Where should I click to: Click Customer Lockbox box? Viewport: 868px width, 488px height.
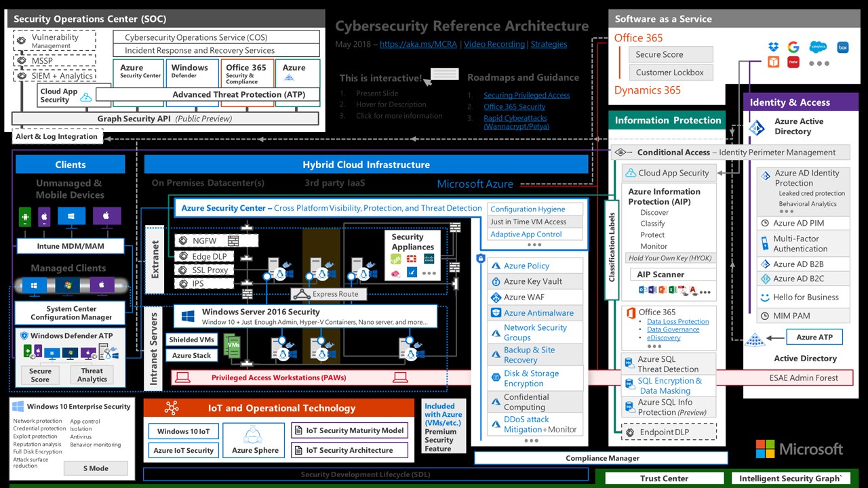[x=670, y=73]
